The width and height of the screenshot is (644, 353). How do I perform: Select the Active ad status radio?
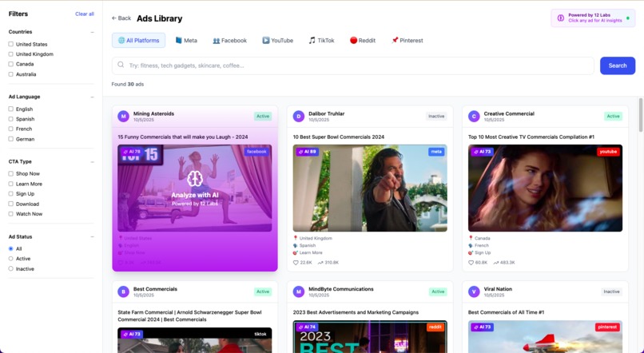[x=10, y=259]
